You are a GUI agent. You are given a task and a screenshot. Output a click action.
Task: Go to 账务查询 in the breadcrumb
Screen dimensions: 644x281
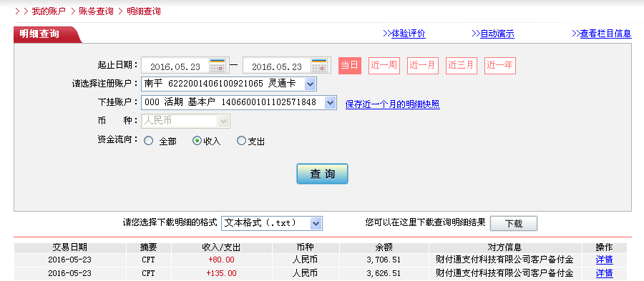pyautogui.click(x=96, y=11)
